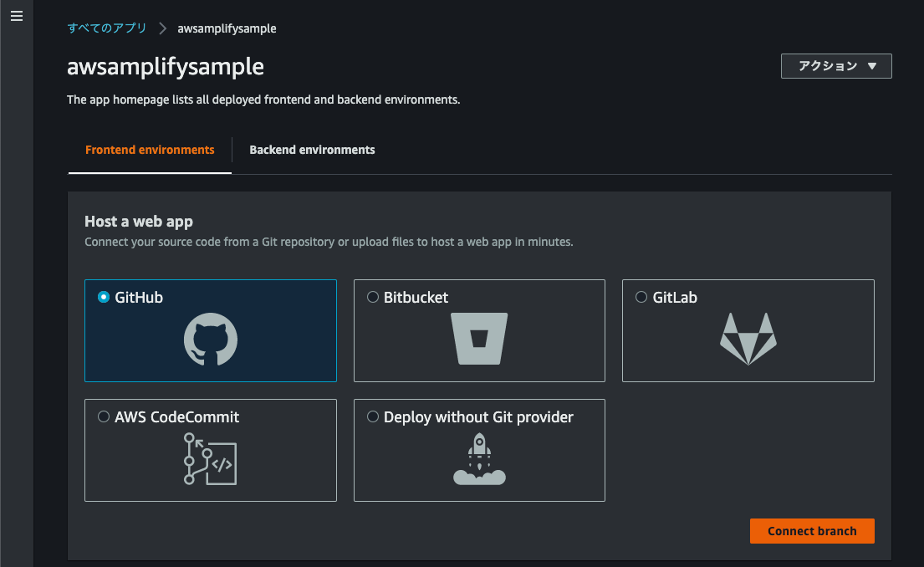
Task: Switch to the Backend environments tab
Action: [312, 151]
